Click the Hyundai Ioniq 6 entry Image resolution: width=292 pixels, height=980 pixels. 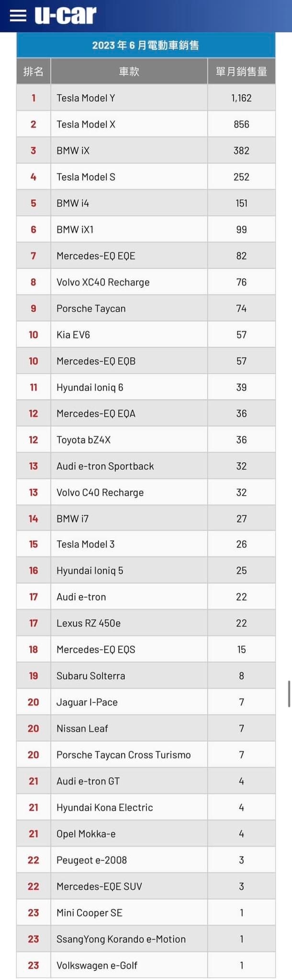click(90, 388)
